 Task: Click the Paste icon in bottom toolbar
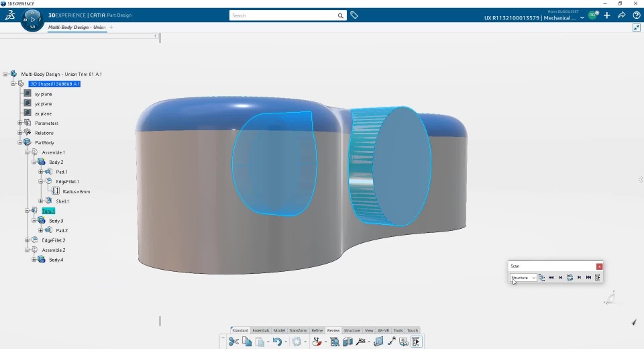(x=260, y=342)
